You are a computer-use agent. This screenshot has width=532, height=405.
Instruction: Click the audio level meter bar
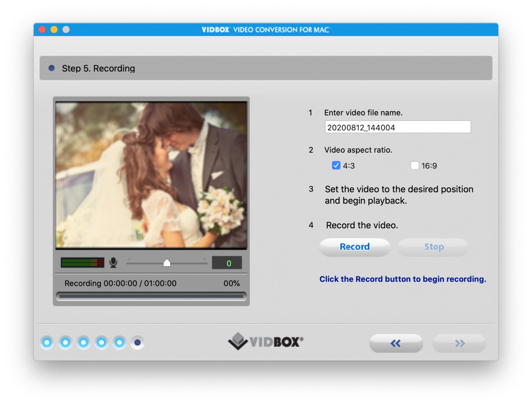coord(82,262)
